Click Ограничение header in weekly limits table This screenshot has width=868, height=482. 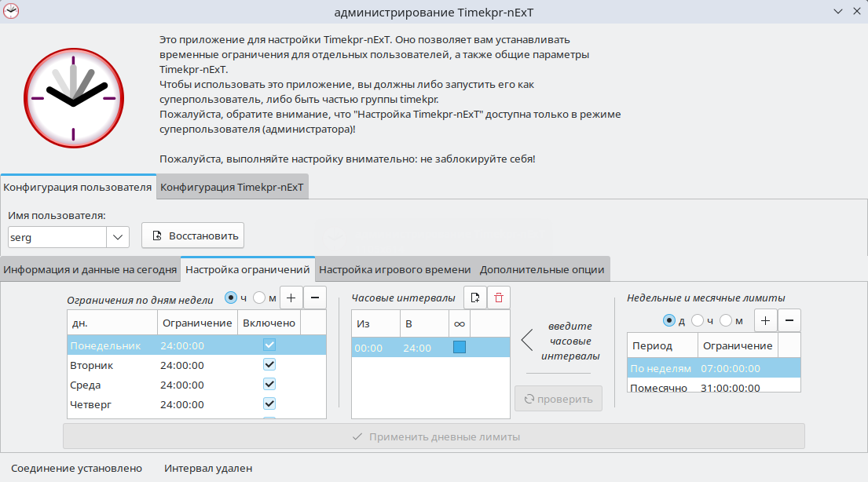point(738,346)
